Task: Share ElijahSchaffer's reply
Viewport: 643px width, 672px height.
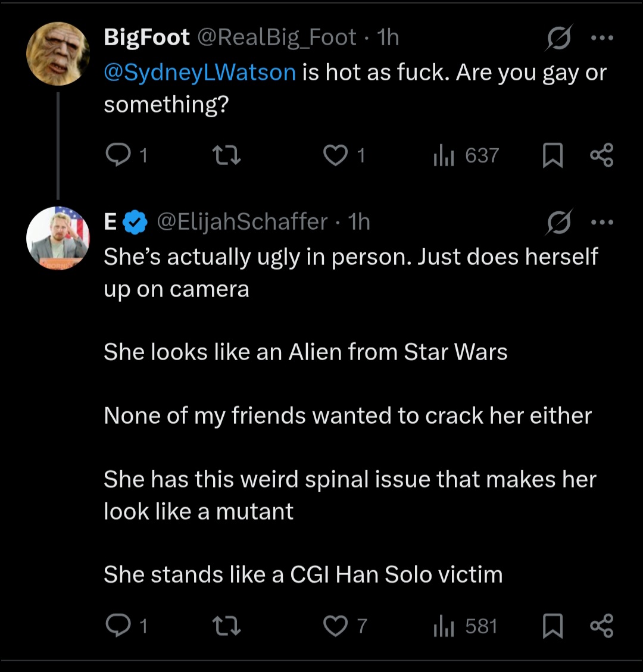Action: click(x=602, y=626)
